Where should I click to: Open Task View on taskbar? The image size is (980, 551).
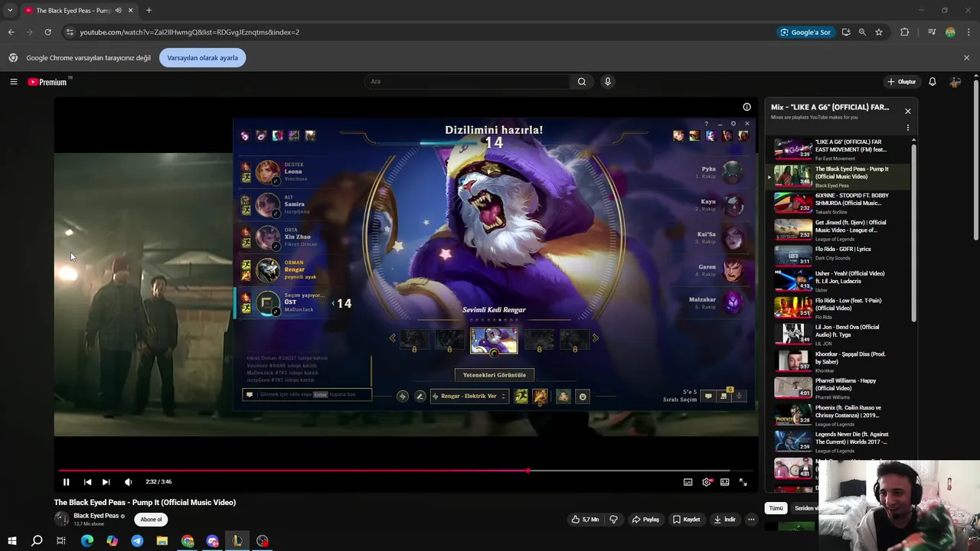tap(61, 541)
